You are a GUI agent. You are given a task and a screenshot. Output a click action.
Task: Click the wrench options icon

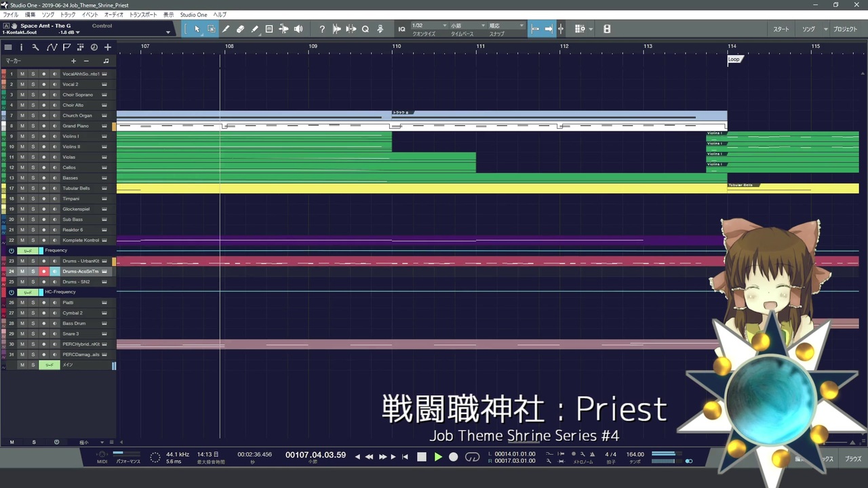[x=35, y=47]
